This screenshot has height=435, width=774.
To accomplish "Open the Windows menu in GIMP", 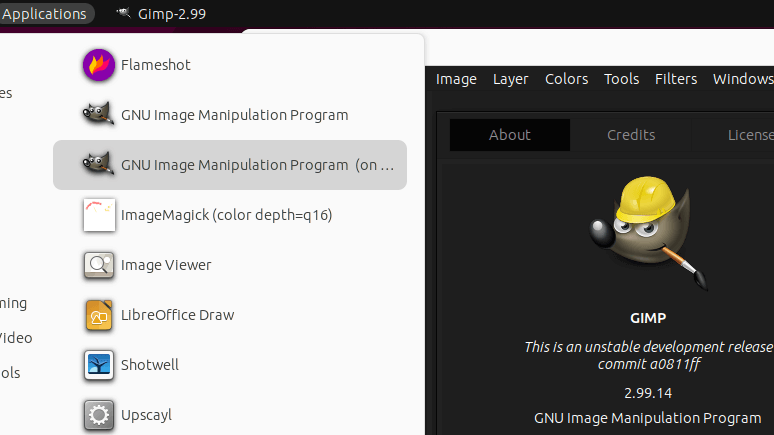I will (x=743, y=79).
